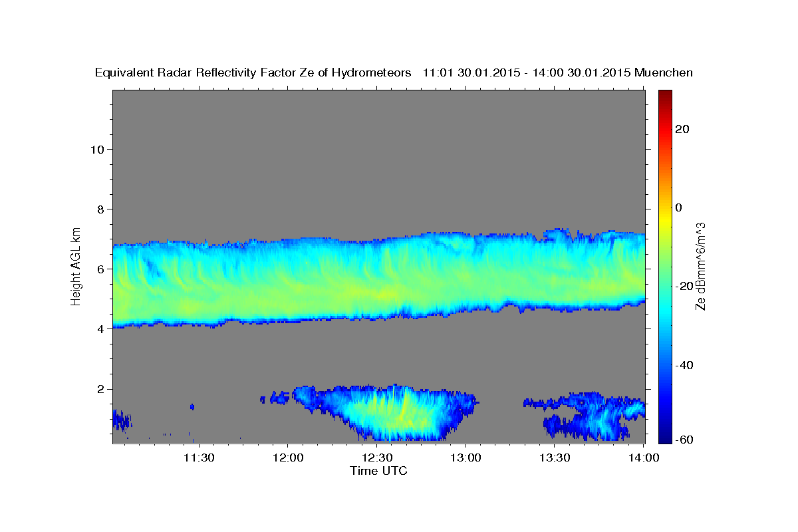Click the plot title 'Equivalent Radar Reflectivity Factor Ze of Hydrometeors'
This screenshot has height=532, width=798.
tap(253, 73)
